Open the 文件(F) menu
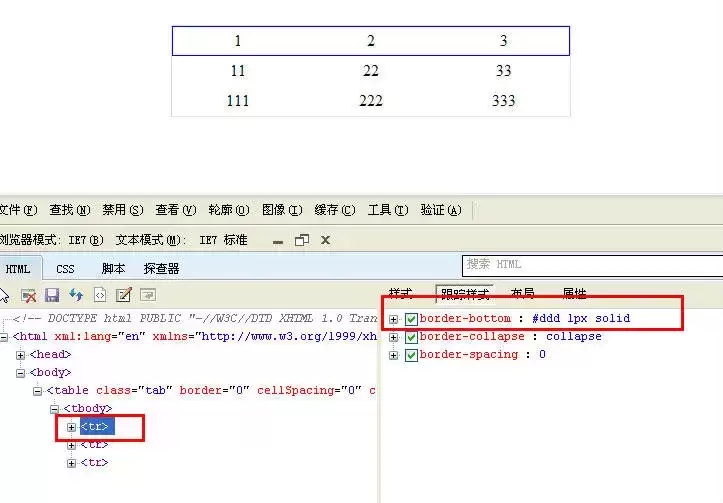The width and height of the screenshot is (723, 503). (18, 210)
